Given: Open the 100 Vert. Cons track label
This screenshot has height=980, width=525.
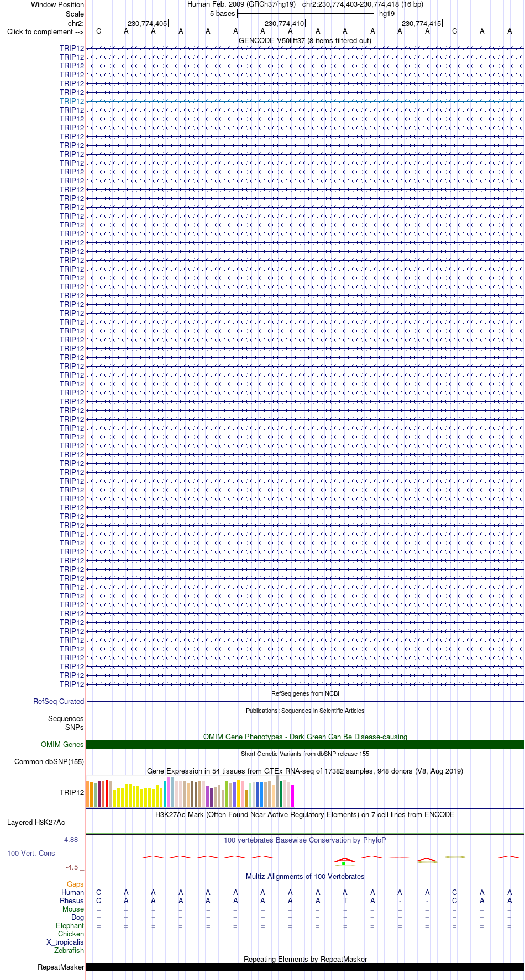Looking at the screenshot, I should [x=31, y=853].
